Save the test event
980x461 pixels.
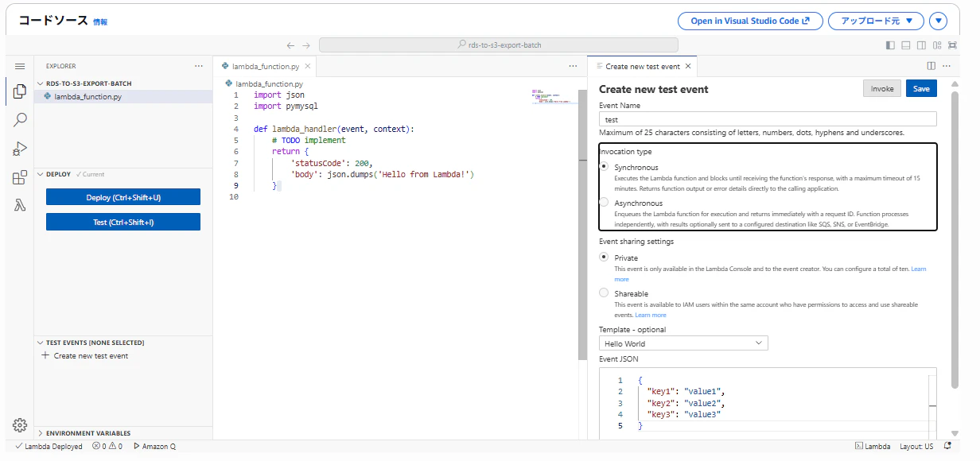coord(921,89)
